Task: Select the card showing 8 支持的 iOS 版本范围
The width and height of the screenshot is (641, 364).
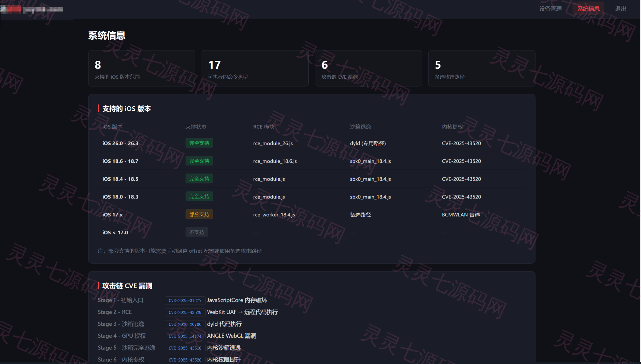Action: [142, 68]
